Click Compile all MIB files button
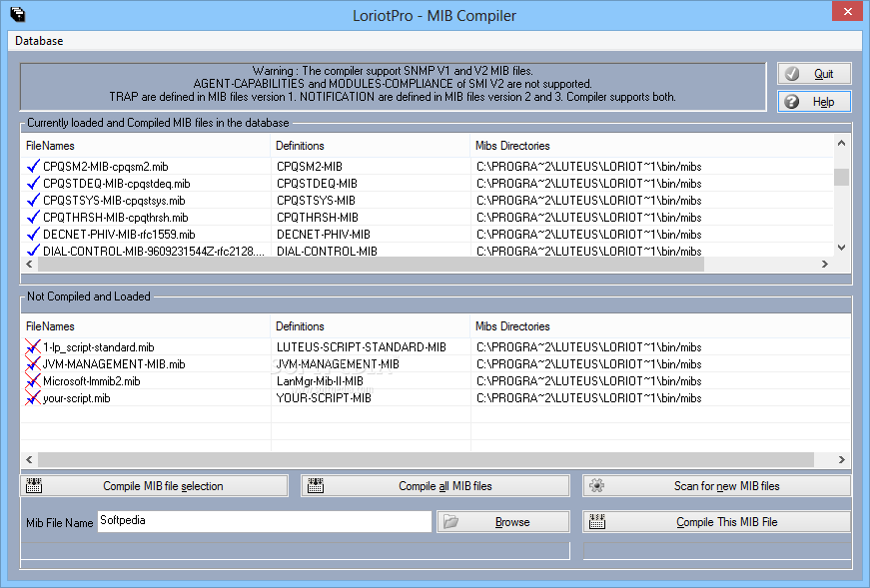This screenshot has height=588, width=870. [435, 486]
